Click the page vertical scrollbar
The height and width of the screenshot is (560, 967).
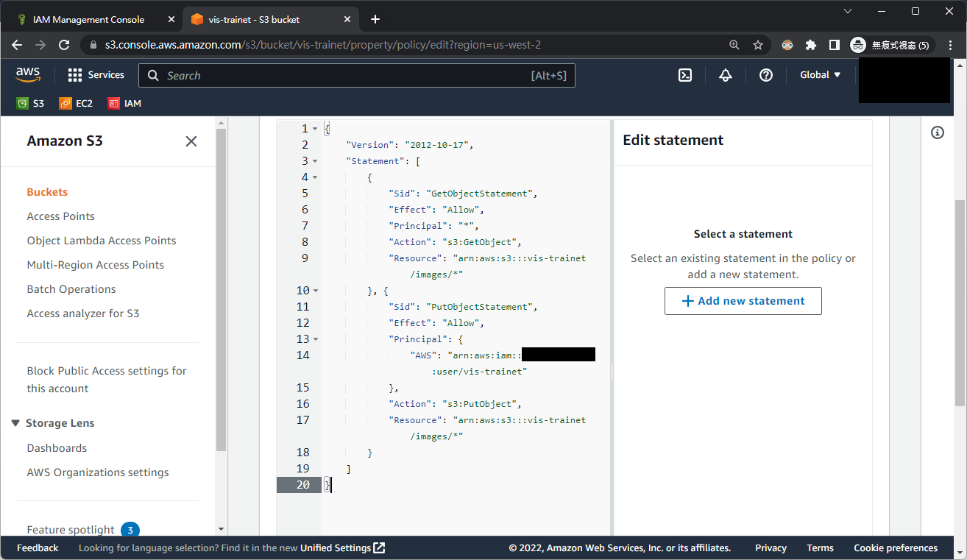click(x=960, y=302)
